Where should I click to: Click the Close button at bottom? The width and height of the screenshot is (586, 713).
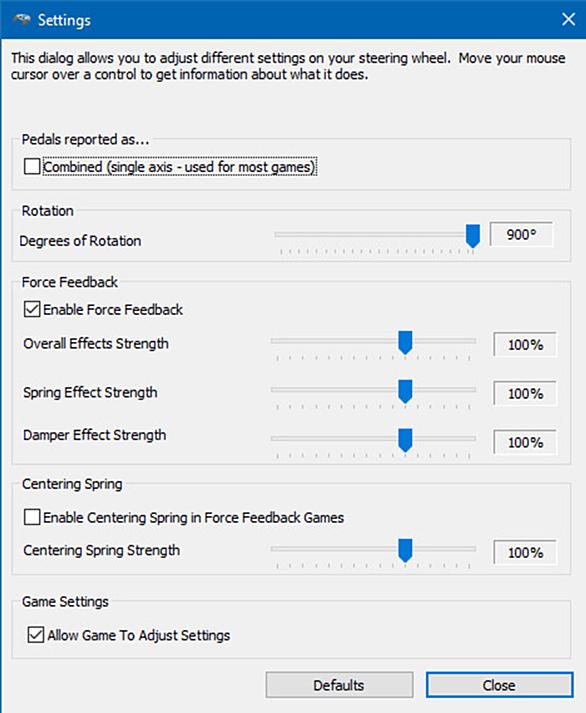pos(499,685)
